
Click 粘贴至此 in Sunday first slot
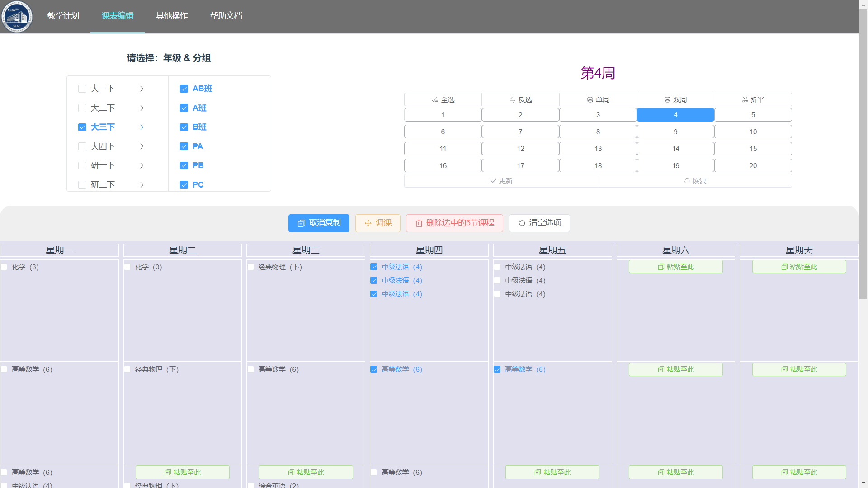[799, 267]
